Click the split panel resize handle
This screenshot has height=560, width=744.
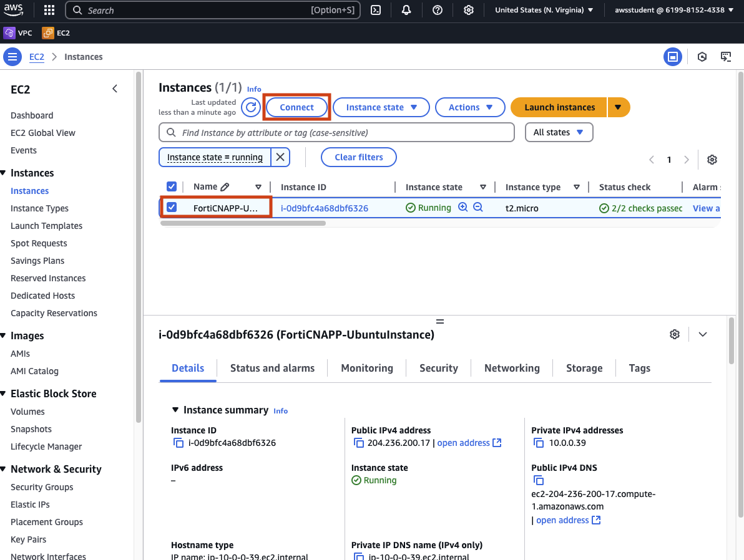tap(440, 322)
